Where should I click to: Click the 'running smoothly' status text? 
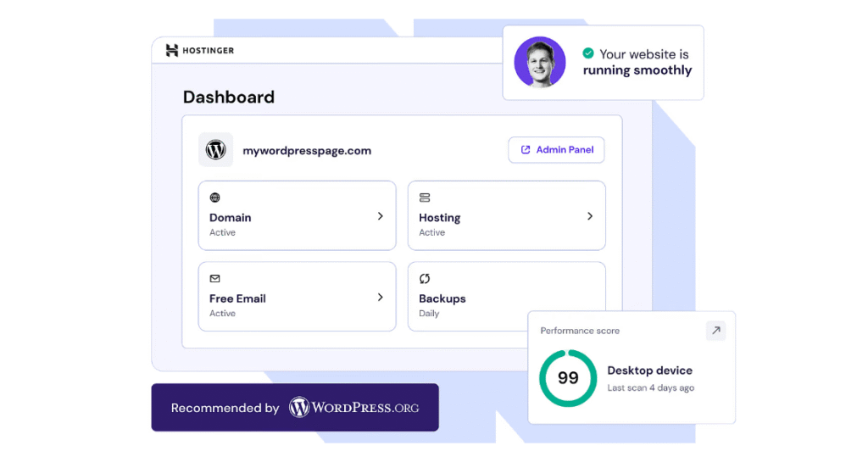[x=637, y=70]
